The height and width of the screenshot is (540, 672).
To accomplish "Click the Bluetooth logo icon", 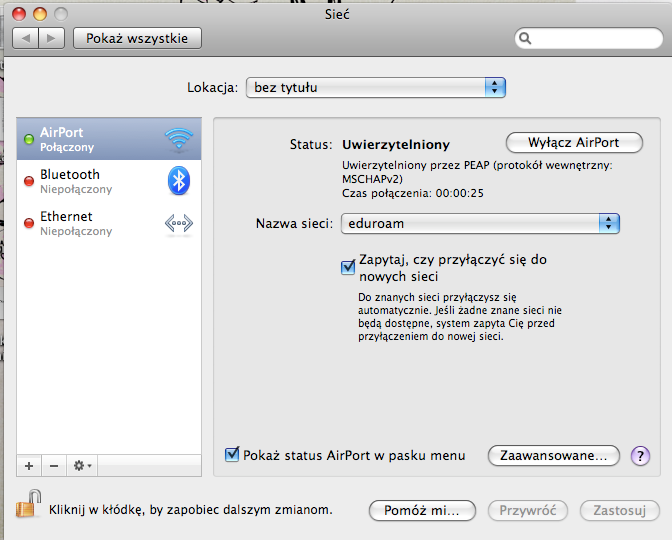I will point(179,180).
